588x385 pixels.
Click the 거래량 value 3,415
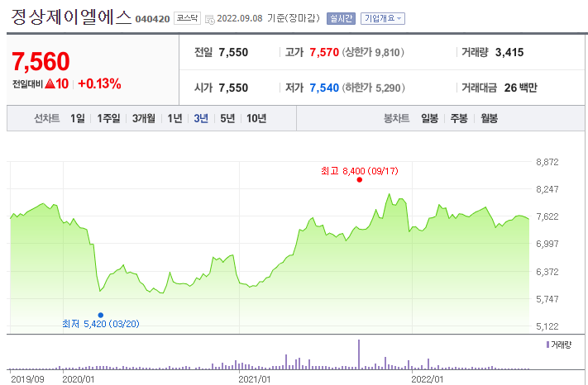pos(509,52)
